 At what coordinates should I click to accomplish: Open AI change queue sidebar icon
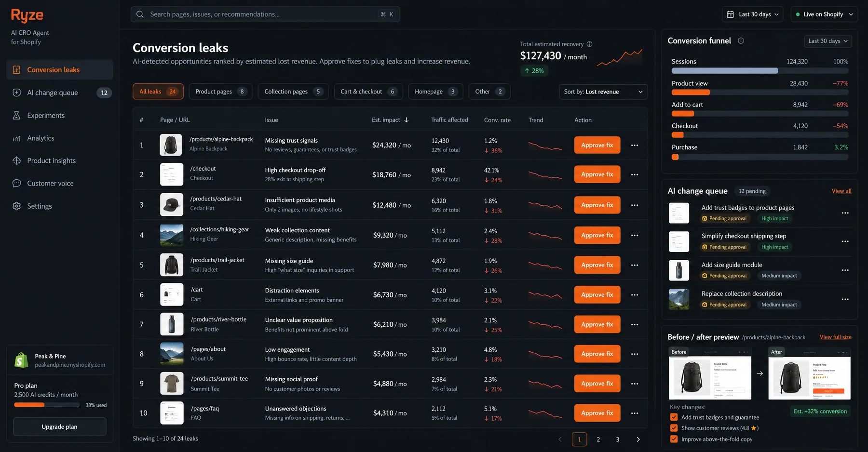tap(16, 93)
